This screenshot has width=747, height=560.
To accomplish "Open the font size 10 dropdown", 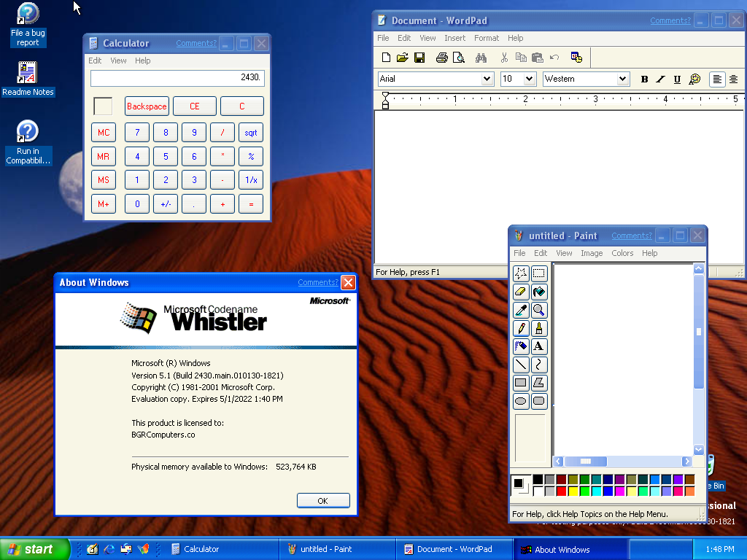I will [x=529, y=79].
